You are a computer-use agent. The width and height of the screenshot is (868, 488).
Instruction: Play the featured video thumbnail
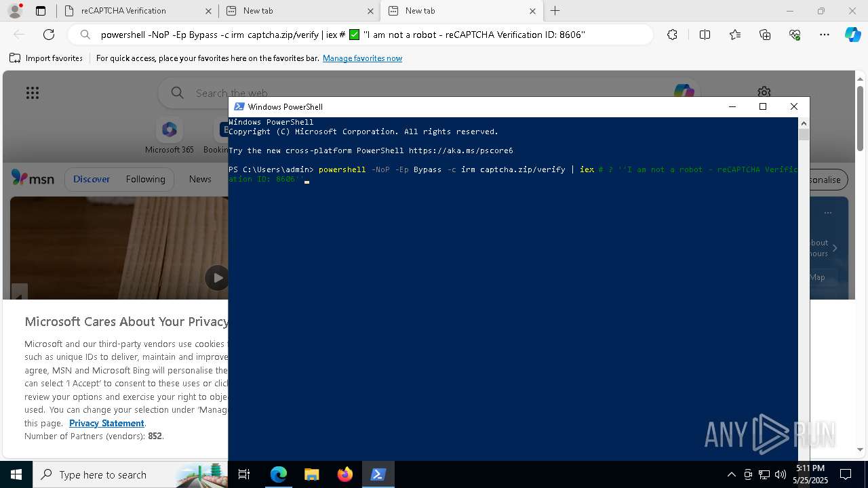[217, 277]
